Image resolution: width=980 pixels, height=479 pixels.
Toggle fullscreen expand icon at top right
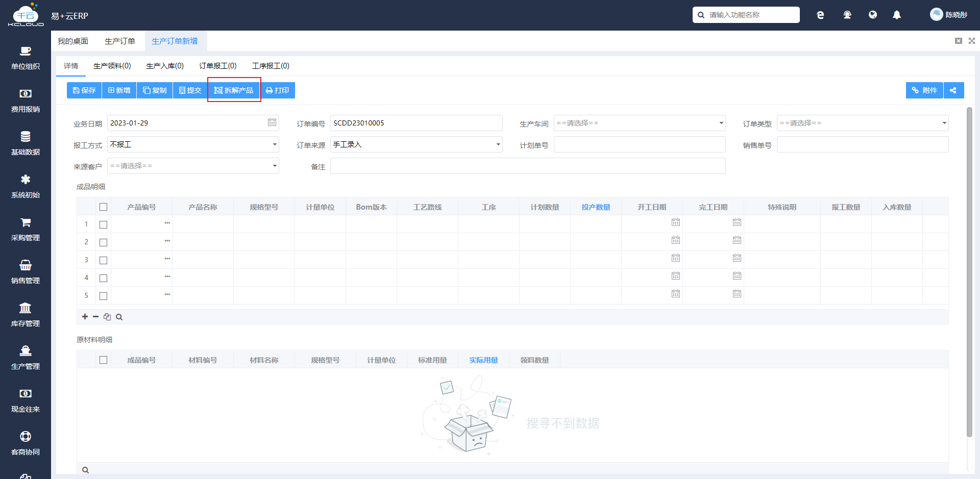pyautogui.click(x=972, y=41)
